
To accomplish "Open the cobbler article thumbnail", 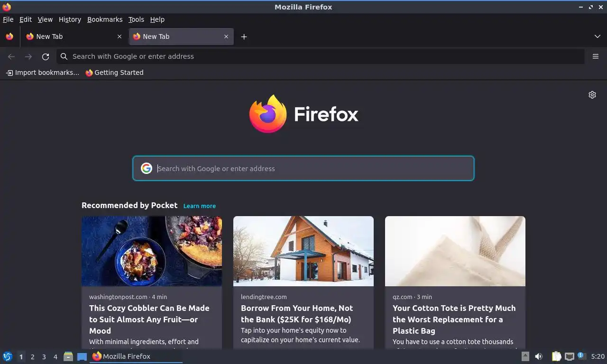I will 152,251.
